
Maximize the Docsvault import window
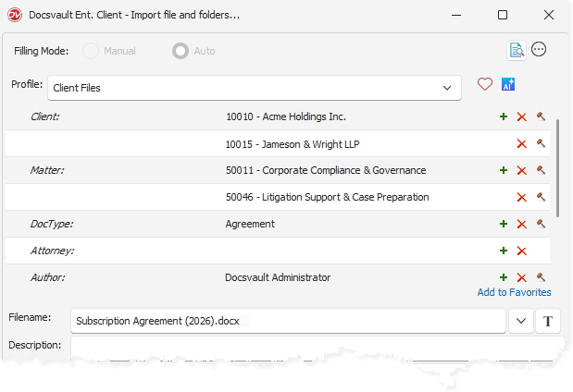coord(503,15)
